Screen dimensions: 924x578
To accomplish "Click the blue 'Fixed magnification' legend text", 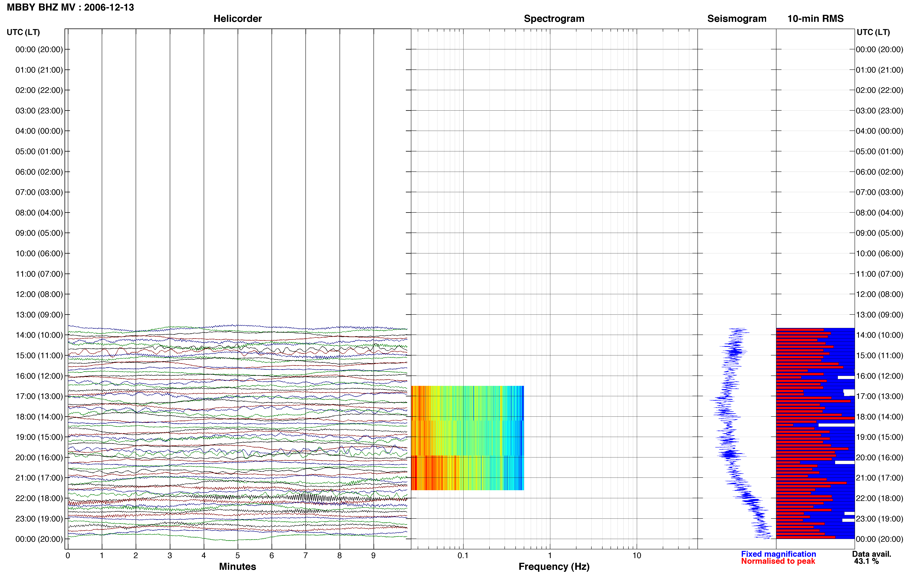I will 778,554.
